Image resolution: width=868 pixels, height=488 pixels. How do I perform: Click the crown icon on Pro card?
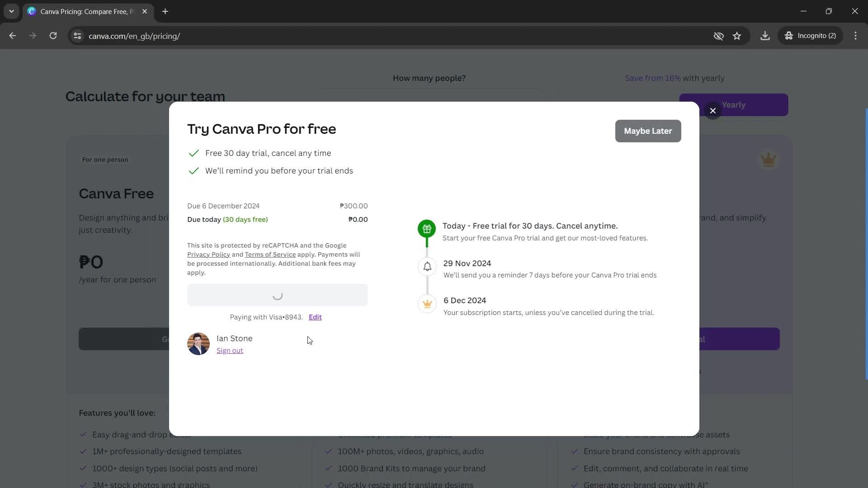768,160
